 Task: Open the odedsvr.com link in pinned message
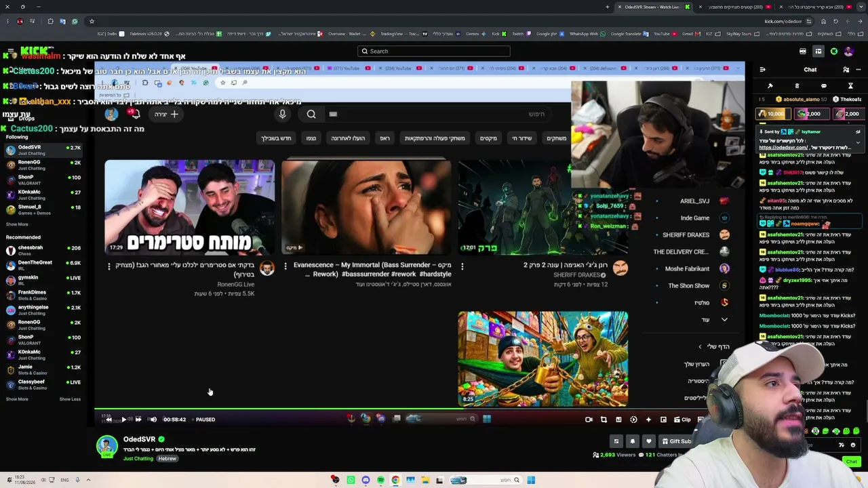point(783,148)
